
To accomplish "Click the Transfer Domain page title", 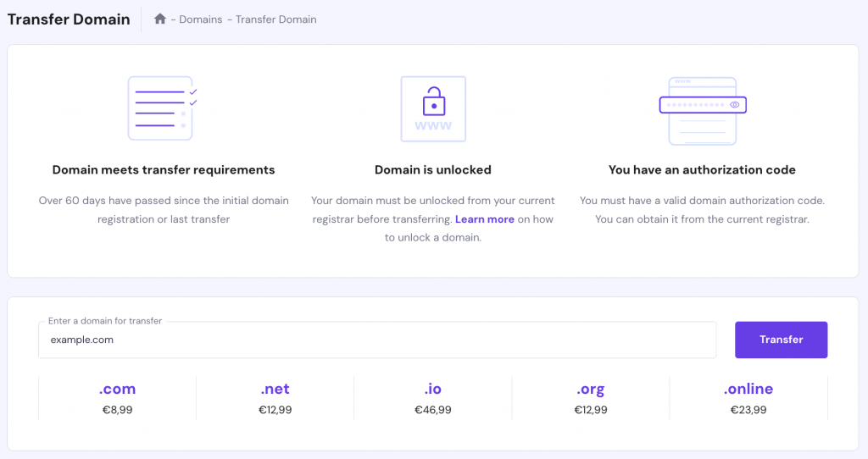I will tap(69, 19).
